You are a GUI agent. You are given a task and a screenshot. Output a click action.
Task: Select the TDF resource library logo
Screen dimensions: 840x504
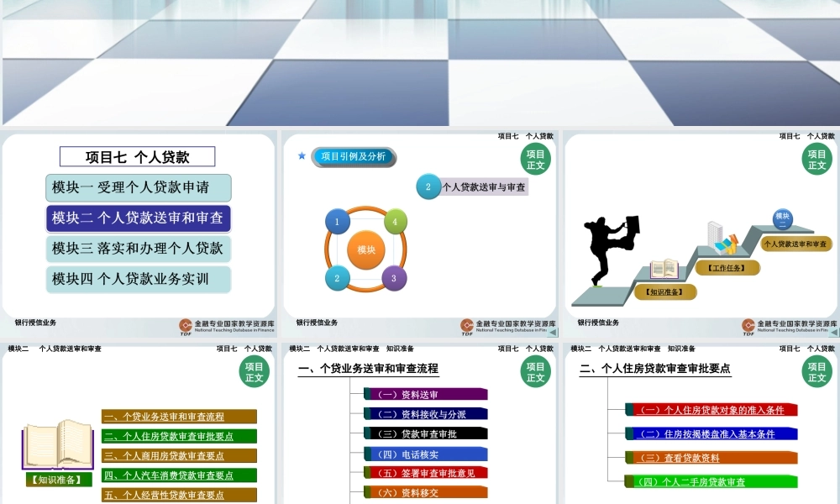pos(183,324)
